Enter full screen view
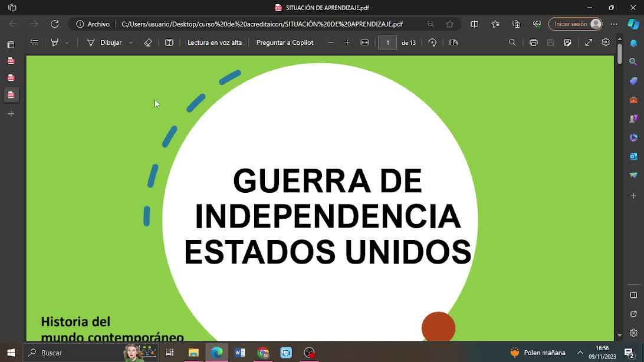The width and height of the screenshot is (644, 362). click(589, 42)
